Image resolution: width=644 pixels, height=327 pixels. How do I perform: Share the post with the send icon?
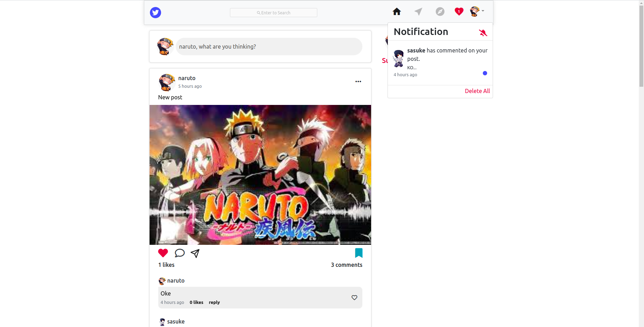click(x=195, y=253)
